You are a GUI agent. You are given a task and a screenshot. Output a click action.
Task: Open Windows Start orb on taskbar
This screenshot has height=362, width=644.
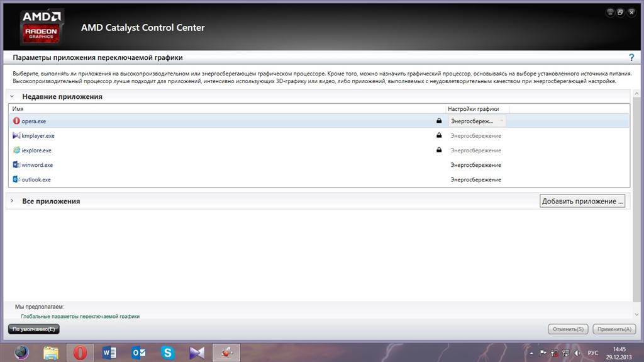coord(22,353)
